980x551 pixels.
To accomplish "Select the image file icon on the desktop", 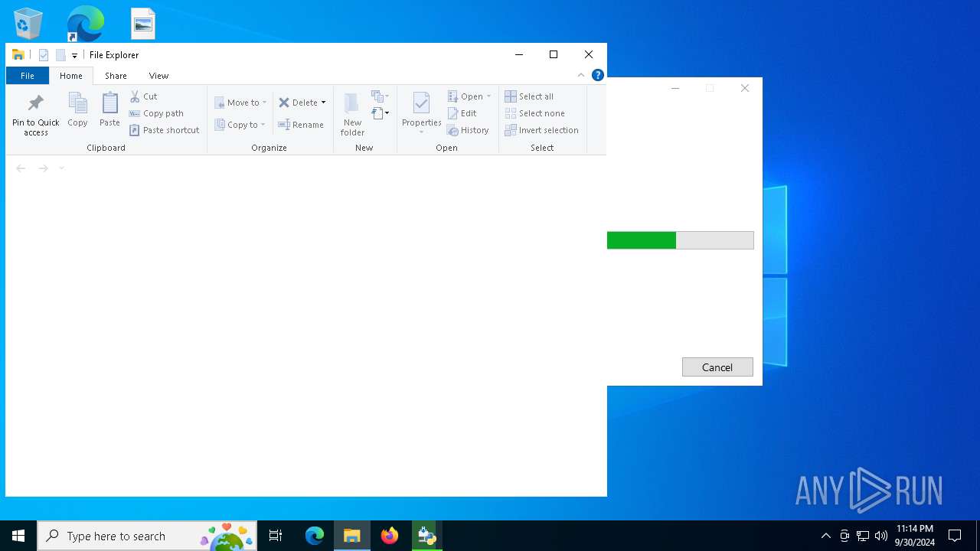I will point(143,24).
